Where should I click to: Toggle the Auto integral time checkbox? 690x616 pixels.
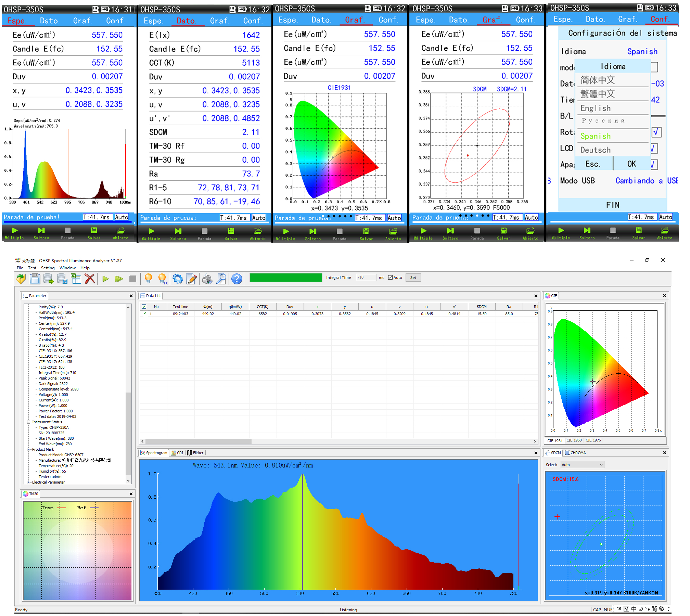click(390, 278)
